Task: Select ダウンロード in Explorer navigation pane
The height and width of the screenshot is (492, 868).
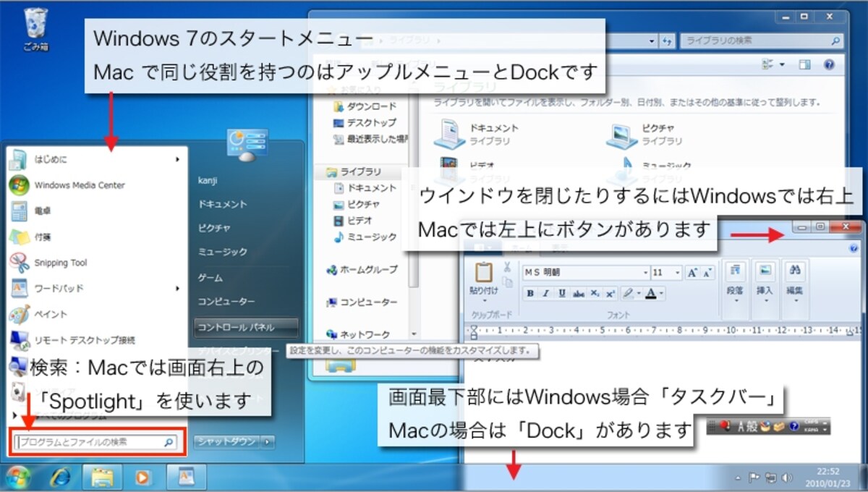Action: click(365, 106)
